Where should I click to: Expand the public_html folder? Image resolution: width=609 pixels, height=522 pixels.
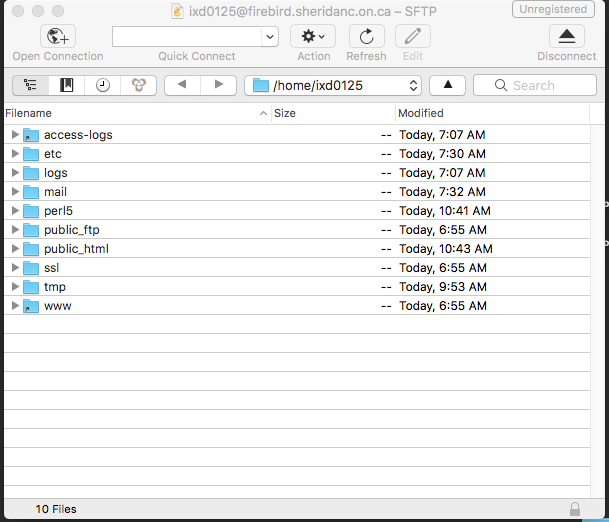(x=15, y=249)
